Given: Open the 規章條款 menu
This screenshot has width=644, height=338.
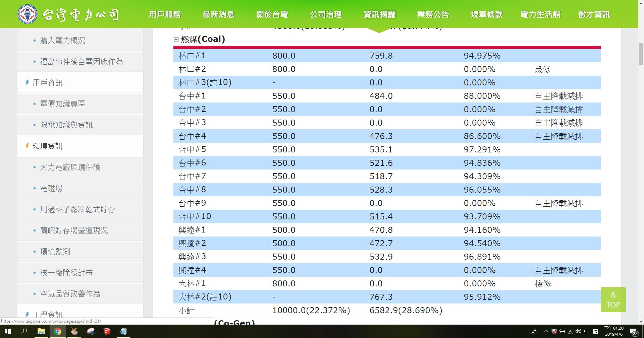Looking at the screenshot, I should [487, 14].
